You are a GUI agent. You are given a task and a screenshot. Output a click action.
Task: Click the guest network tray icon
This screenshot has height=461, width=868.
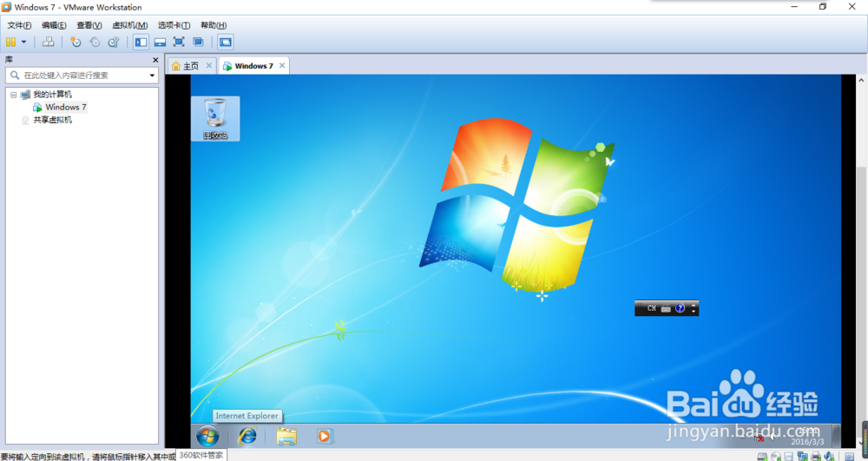tap(760, 438)
